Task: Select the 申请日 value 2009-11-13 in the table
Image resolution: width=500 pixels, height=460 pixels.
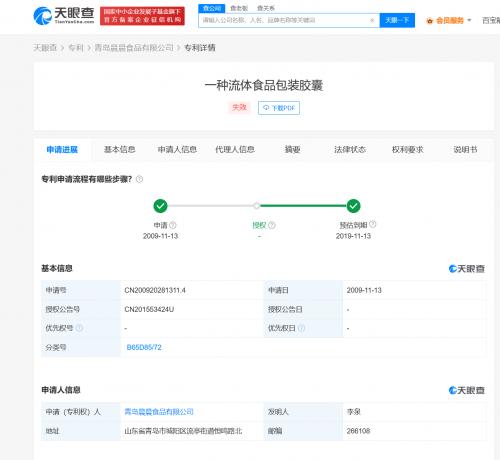Action: (x=364, y=290)
